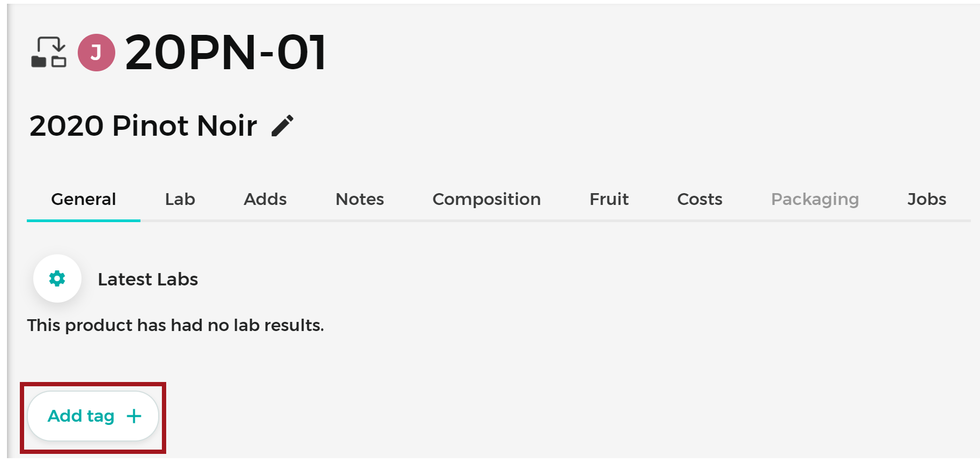Image resolution: width=980 pixels, height=463 pixels.
Task: Show the Costs tab
Action: (x=700, y=199)
